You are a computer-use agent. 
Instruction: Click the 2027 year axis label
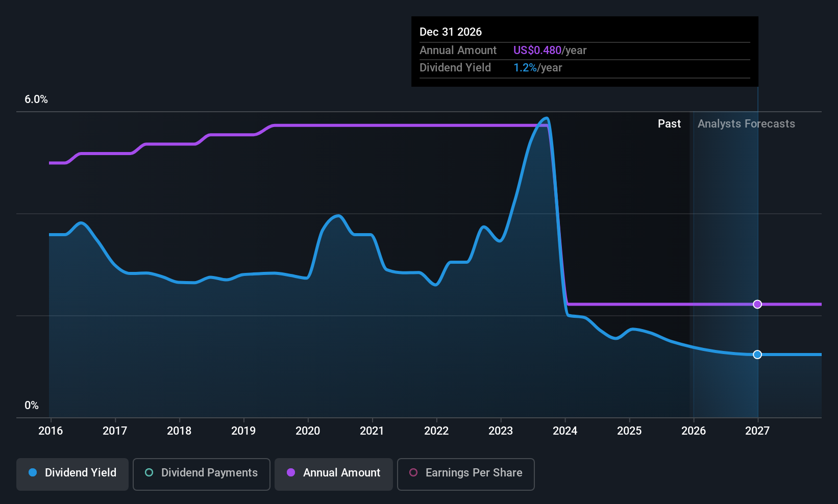click(757, 431)
